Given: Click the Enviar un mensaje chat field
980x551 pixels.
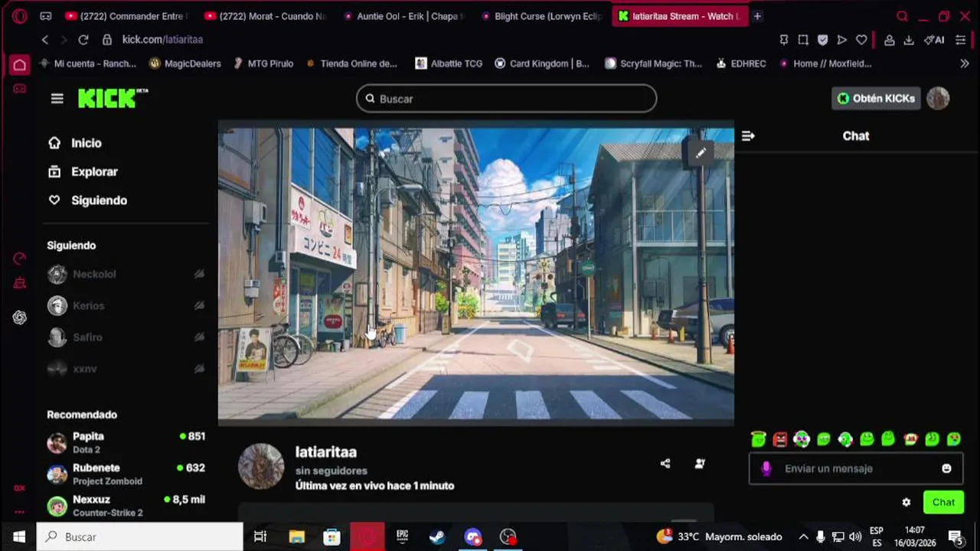Looking at the screenshot, I should pos(856,468).
